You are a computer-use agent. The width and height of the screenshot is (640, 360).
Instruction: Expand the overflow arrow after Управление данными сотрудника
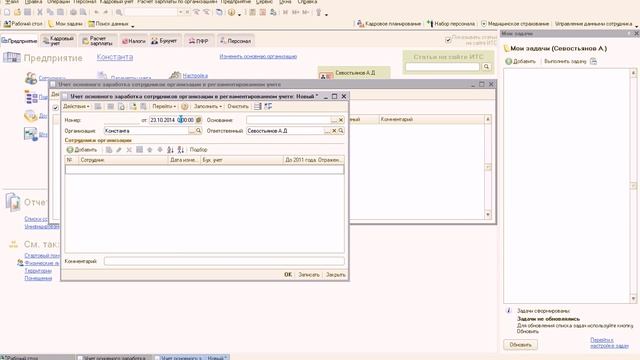tap(636, 26)
